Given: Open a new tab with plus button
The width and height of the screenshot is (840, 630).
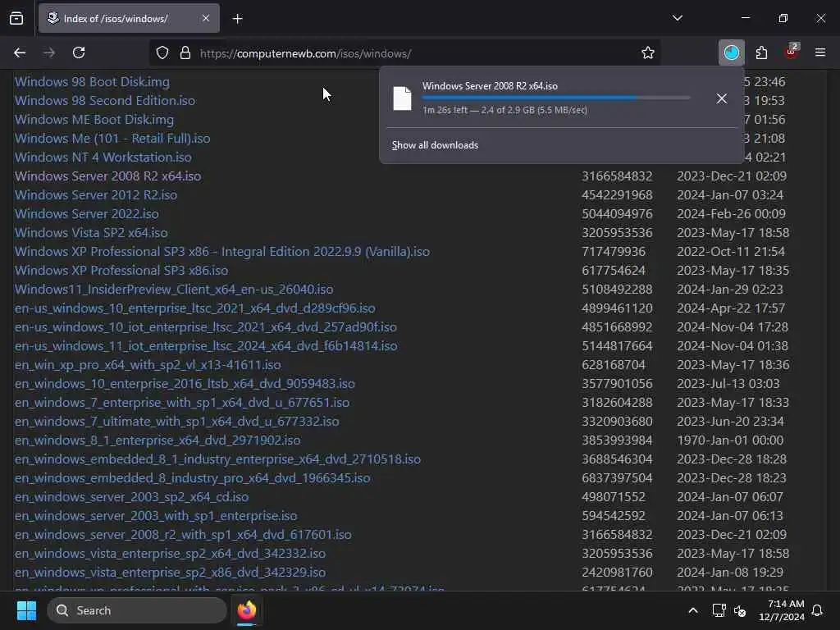Looking at the screenshot, I should click(x=238, y=19).
